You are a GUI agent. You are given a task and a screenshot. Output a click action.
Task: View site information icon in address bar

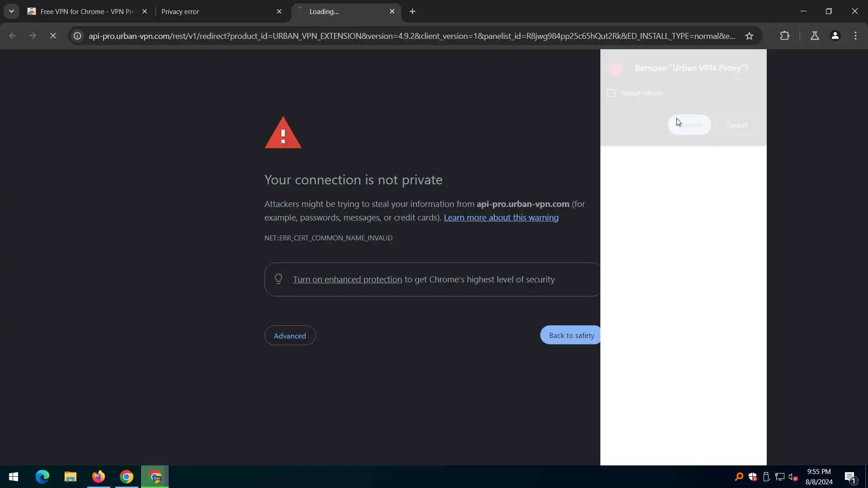point(78,36)
